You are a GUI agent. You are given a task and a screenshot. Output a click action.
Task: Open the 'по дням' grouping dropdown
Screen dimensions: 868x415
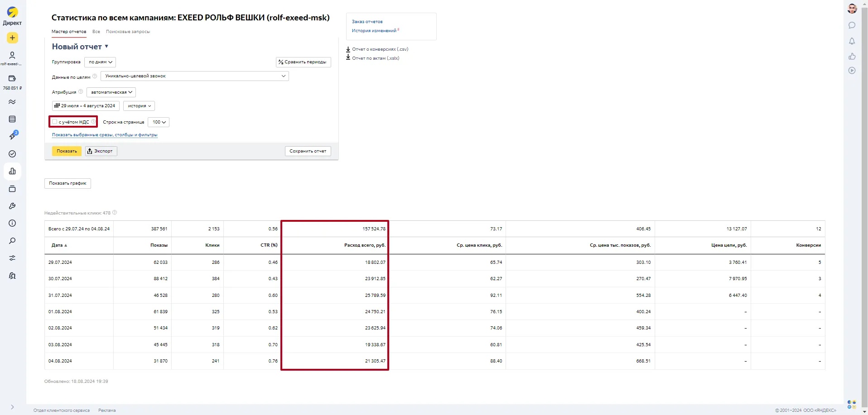101,62
